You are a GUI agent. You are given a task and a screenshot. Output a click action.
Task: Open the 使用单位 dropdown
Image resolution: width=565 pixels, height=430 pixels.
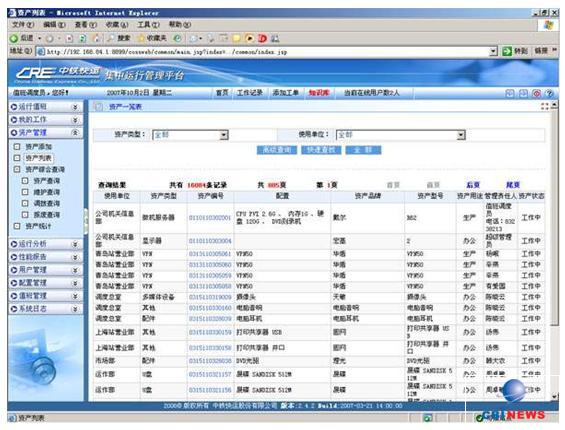point(401,135)
